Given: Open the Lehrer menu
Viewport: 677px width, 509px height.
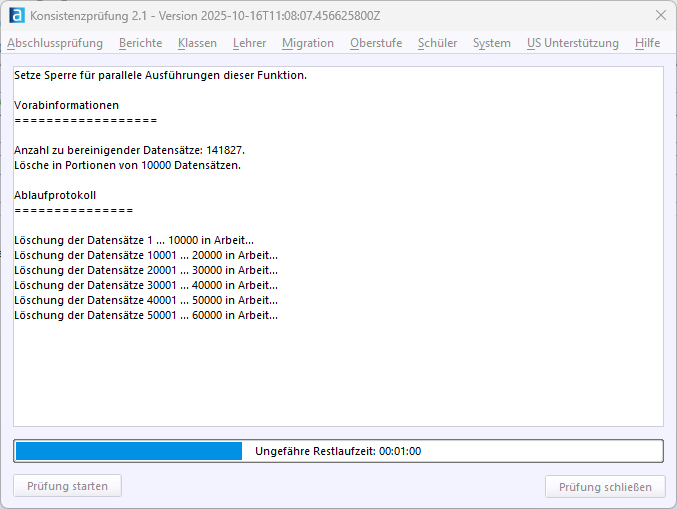Looking at the screenshot, I should [x=249, y=43].
